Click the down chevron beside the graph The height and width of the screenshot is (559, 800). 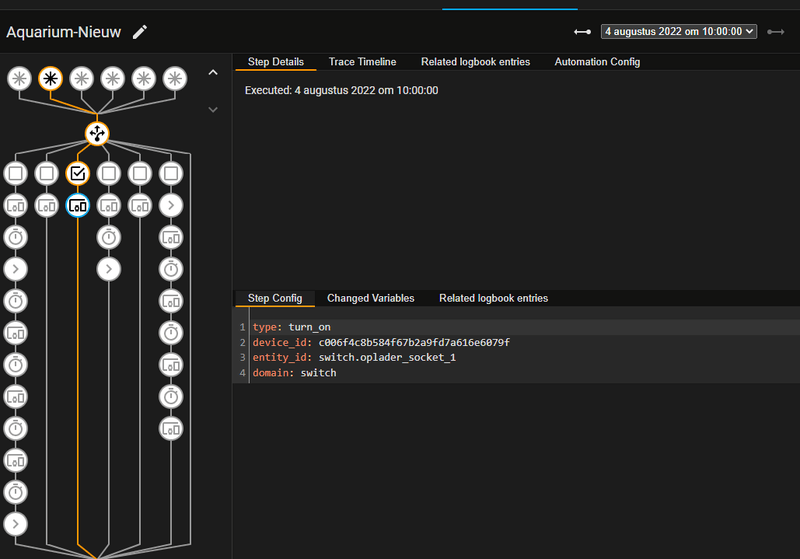[x=212, y=109]
